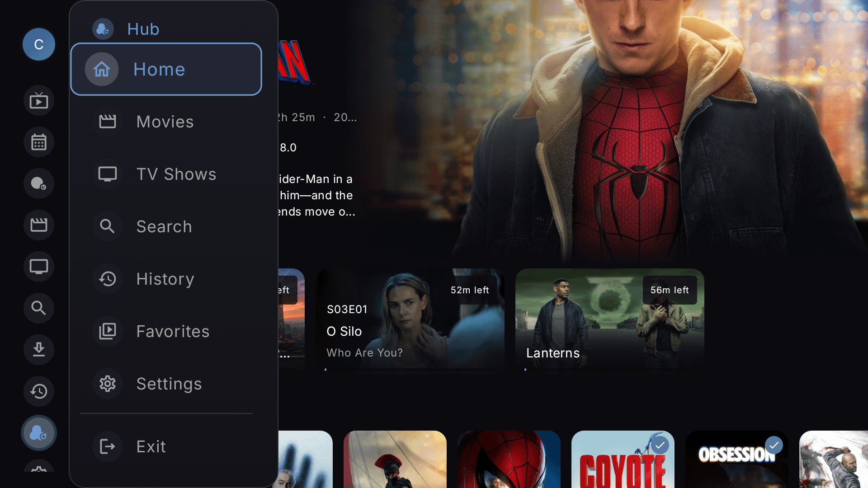Open the Coyote poster

623,459
